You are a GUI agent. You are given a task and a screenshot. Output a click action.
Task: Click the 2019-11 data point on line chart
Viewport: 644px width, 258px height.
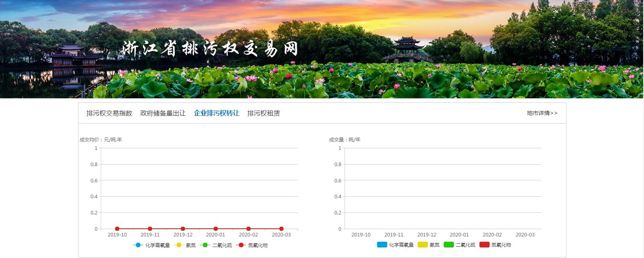pyautogui.click(x=150, y=229)
